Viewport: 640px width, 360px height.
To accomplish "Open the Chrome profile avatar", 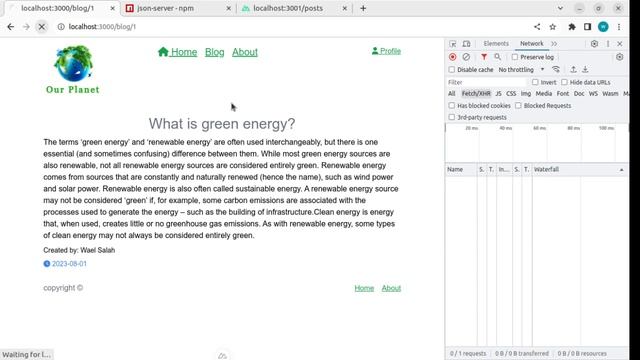I will pyautogui.click(x=603, y=27).
